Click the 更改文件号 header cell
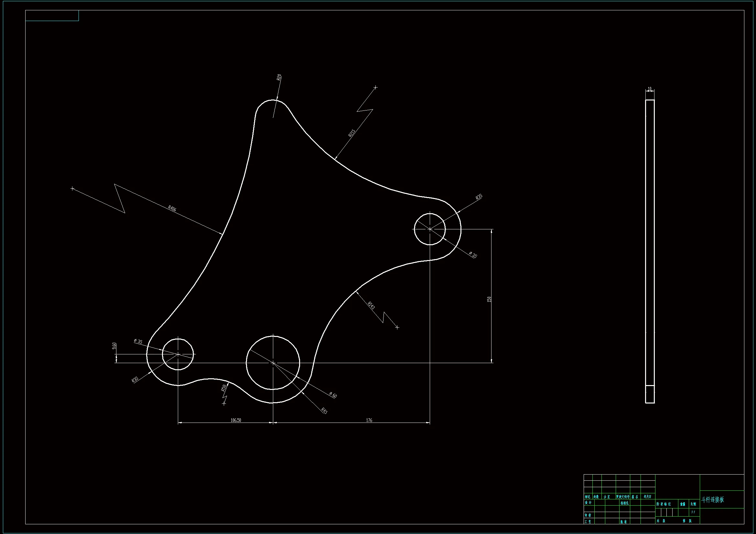756x534 pixels. [623, 497]
